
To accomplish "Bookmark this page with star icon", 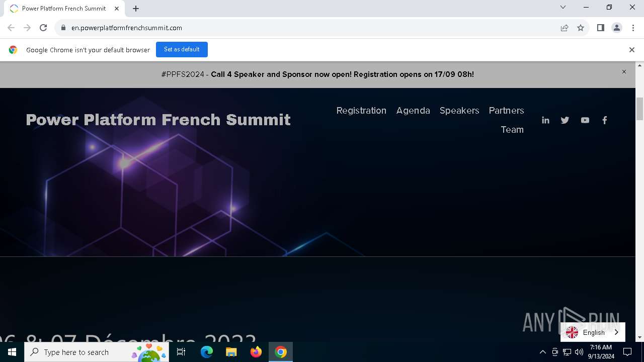I will [581, 28].
